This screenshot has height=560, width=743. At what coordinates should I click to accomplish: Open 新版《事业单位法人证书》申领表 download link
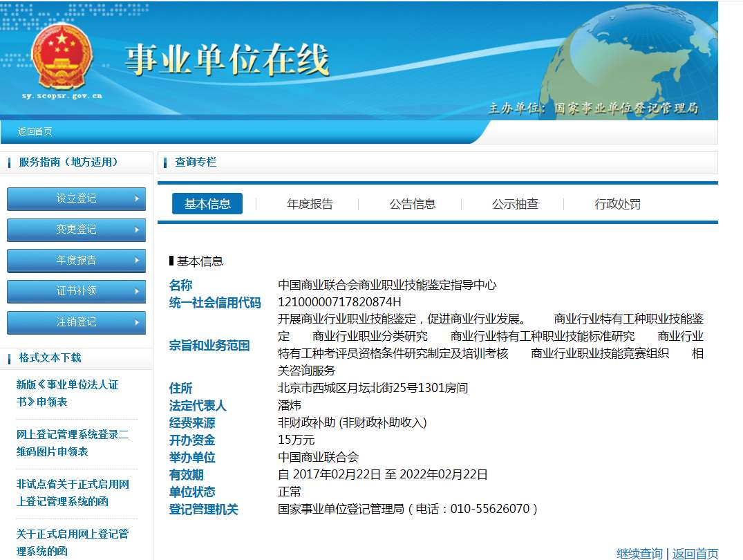[67, 393]
